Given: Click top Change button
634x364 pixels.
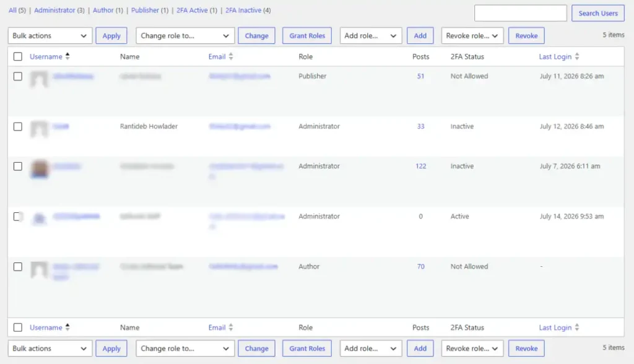Looking at the screenshot, I should click(256, 35).
